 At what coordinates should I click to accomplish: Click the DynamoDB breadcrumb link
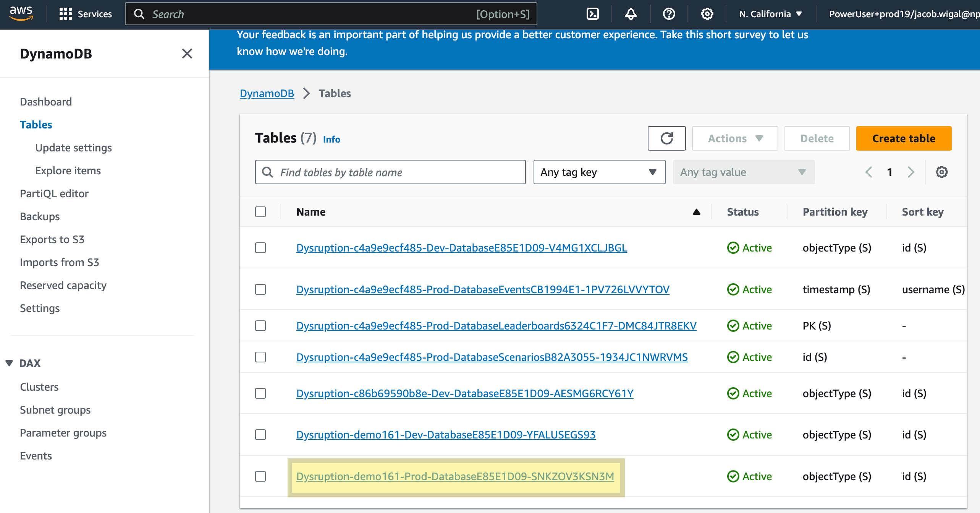(x=267, y=93)
